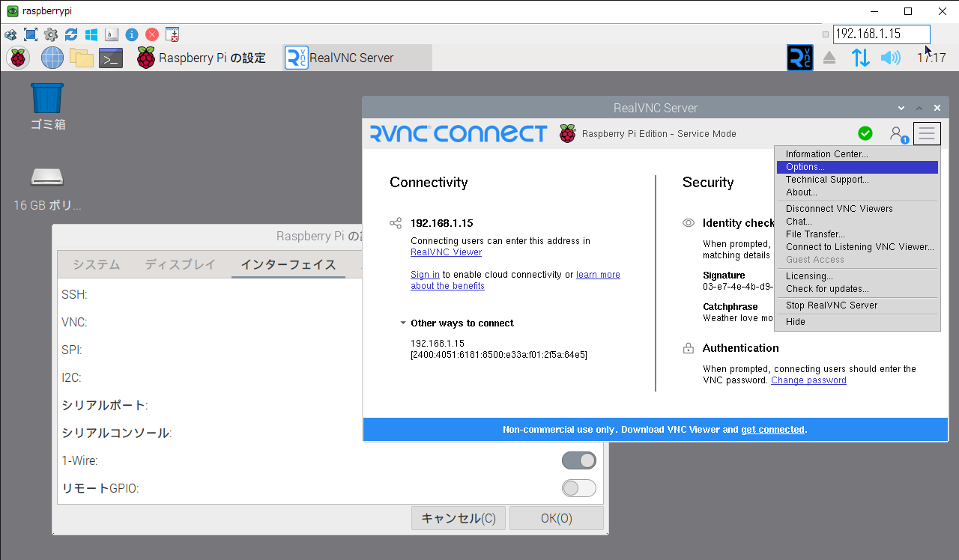The image size is (959, 560).
Task: Select File Transfer... menu item
Action: pos(857,234)
